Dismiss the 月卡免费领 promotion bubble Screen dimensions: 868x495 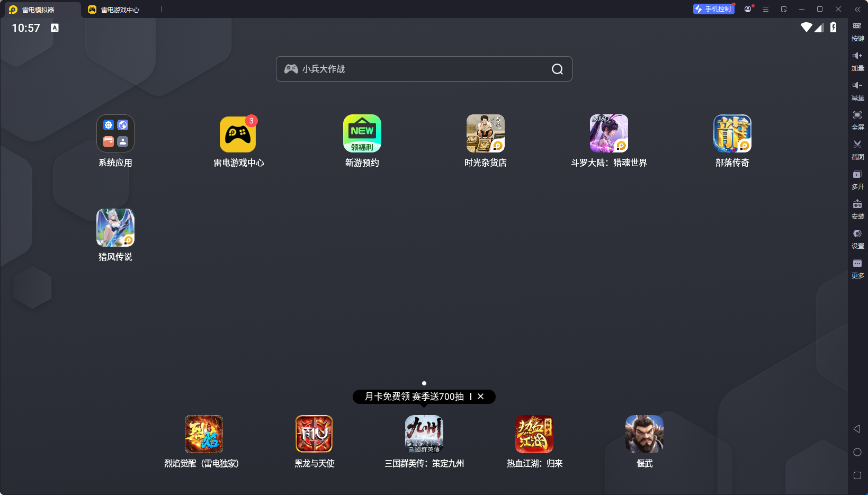pyautogui.click(x=480, y=397)
